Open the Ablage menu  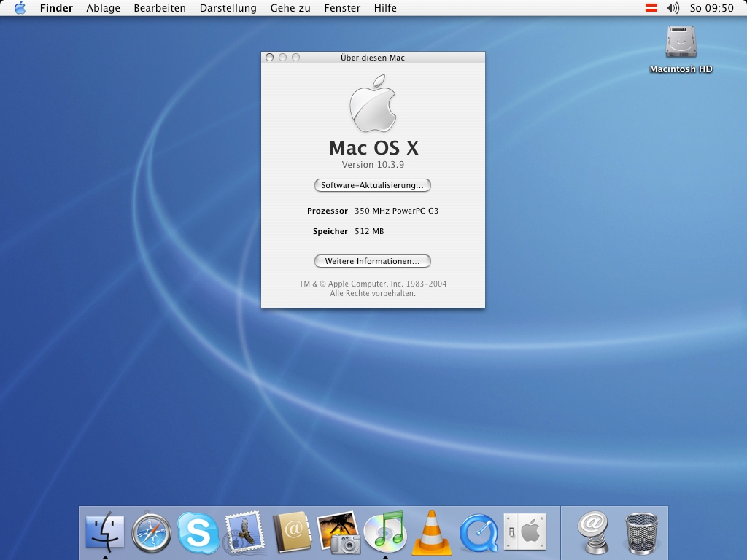point(103,8)
